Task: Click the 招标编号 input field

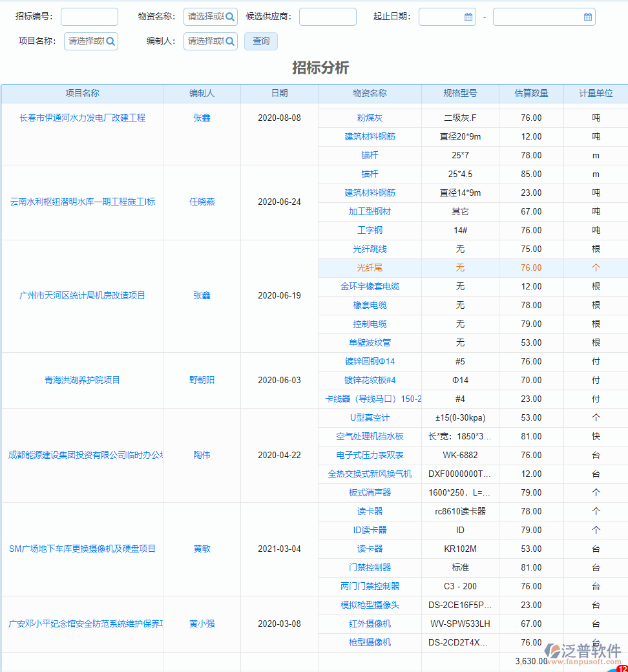Action: [x=89, y=16]
